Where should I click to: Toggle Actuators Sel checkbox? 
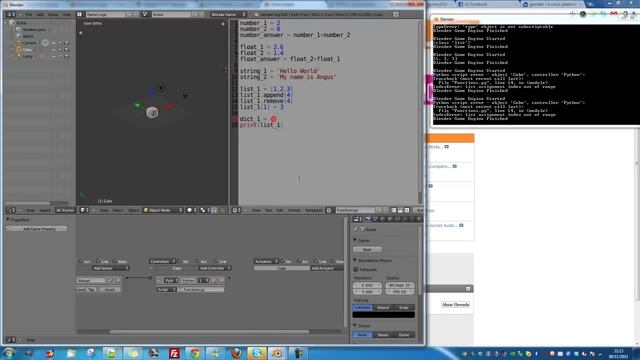tap(282, 261)
